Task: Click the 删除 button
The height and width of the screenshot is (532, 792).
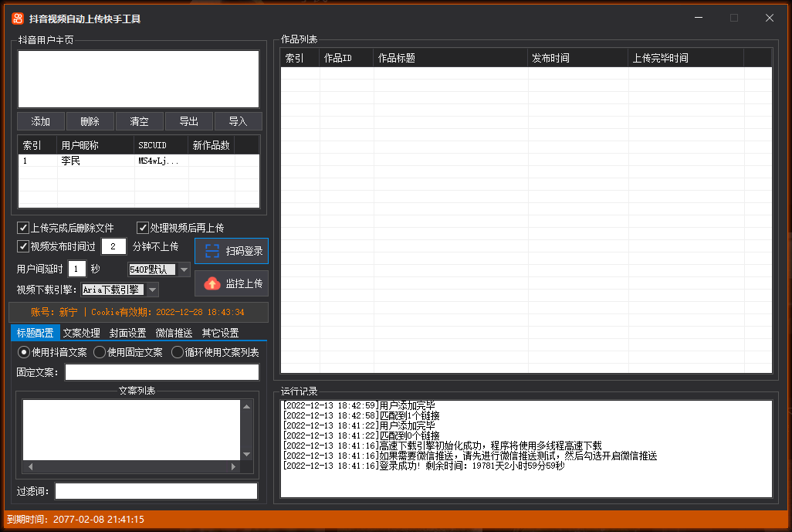Action: coord(90,121)
